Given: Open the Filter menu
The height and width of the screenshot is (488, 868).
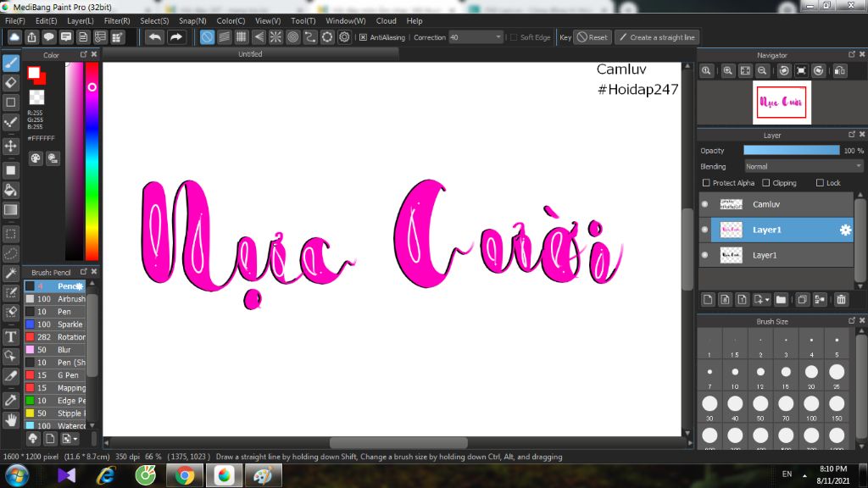Looking at the screenshot, I should pos(117,20).
